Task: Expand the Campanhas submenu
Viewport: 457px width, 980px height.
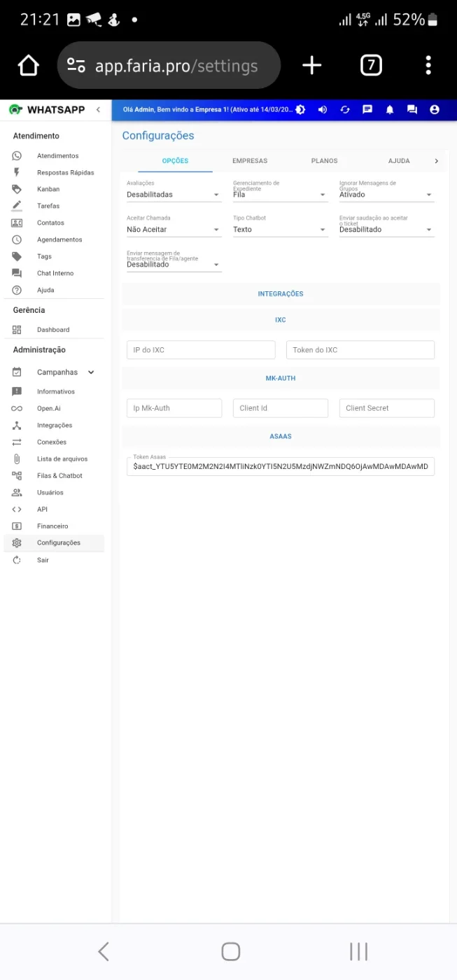Action: (x=55, y=372)
